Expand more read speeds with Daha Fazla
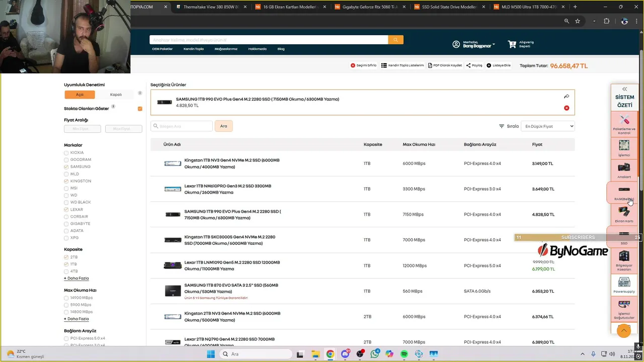The width and height of the screenshot is (644, 362). 76,319
